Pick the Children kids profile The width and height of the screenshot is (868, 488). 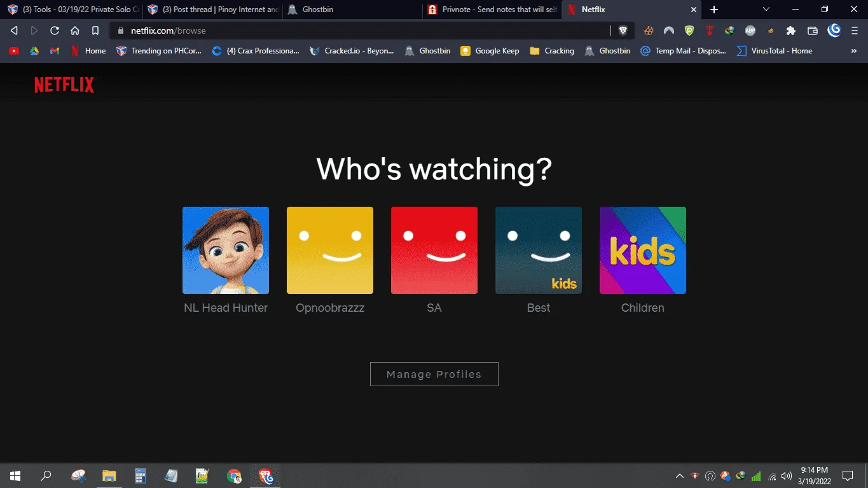click(x=643, y=250)
